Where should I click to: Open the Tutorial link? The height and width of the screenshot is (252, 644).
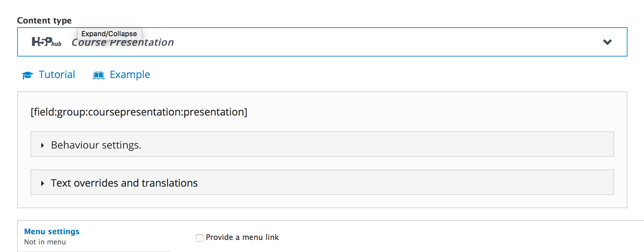tap(57, 75)
